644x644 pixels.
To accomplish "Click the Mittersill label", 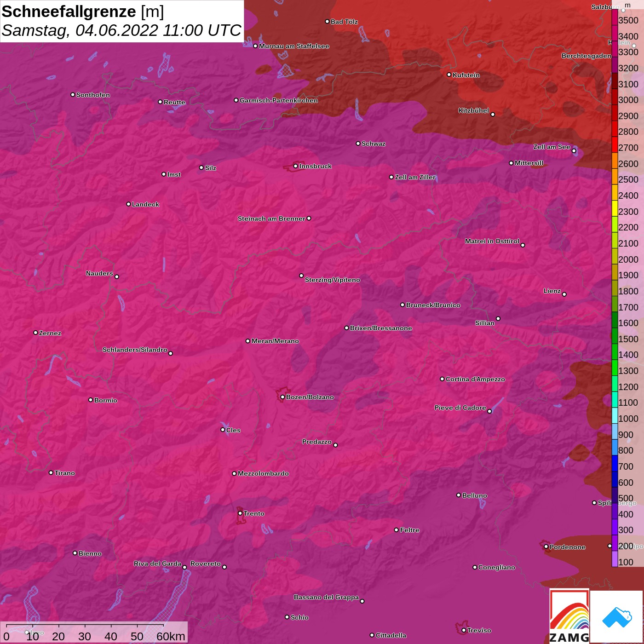I will click(529, 163).
